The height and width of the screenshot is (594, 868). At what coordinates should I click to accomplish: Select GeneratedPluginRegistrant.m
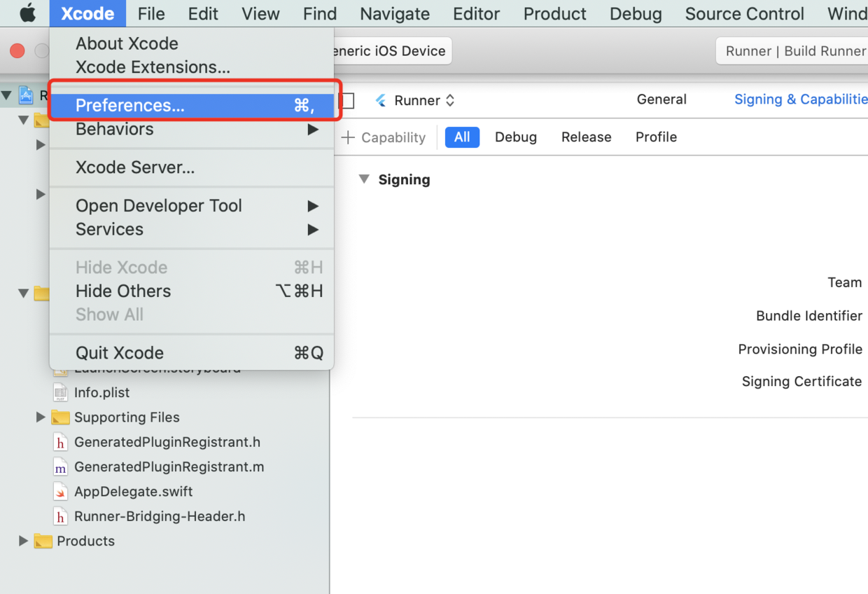169,467
